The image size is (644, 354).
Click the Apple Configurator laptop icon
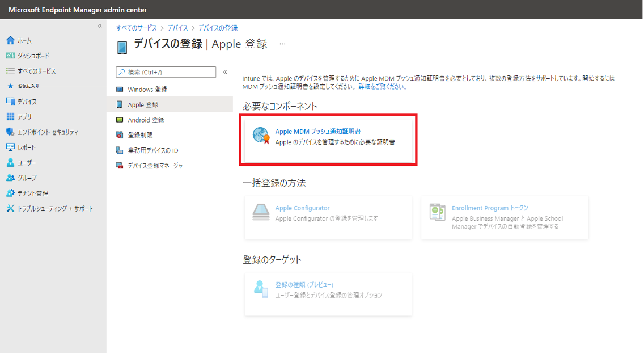point(261,212)
